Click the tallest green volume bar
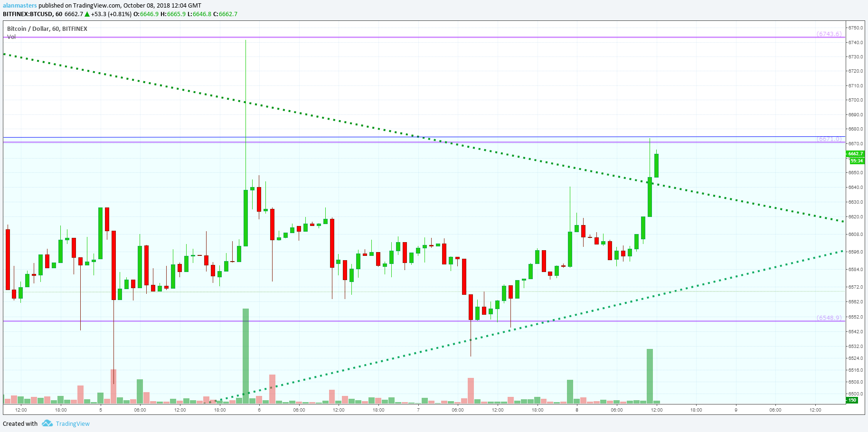868x432 pixels. coord(245,356)
